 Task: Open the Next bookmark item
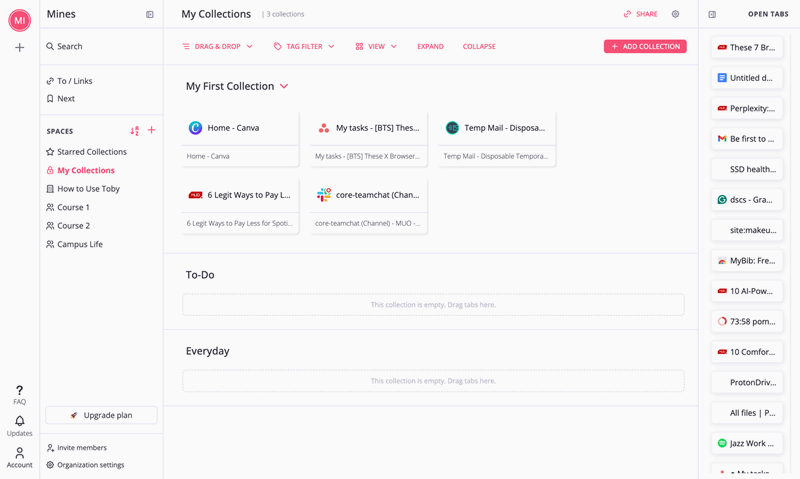pos(61,98)
